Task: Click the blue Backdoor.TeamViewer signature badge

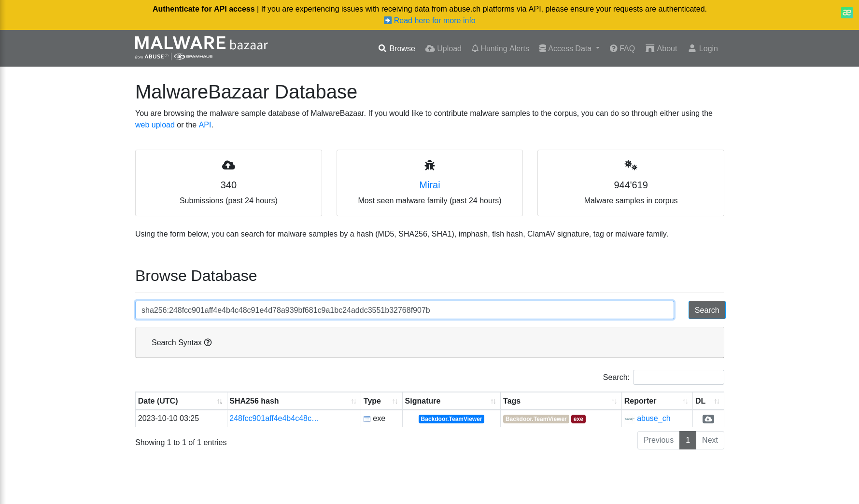Action: point(451,419)
